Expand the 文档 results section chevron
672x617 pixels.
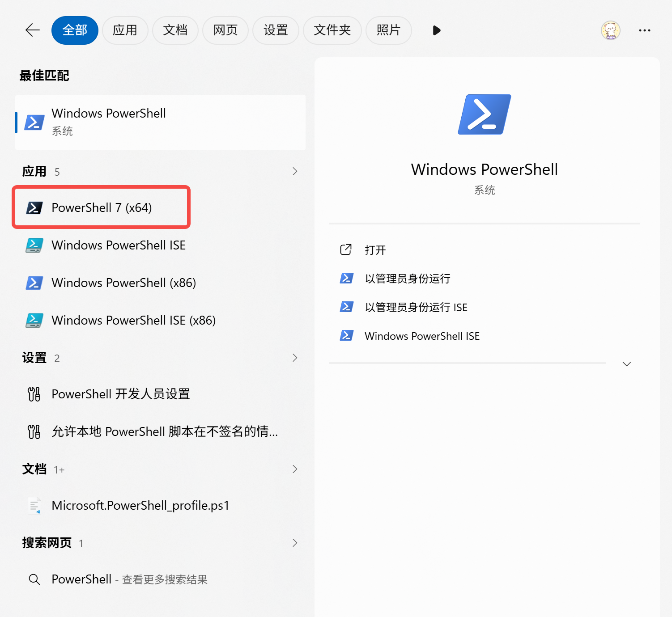click(x=295, y=469)
